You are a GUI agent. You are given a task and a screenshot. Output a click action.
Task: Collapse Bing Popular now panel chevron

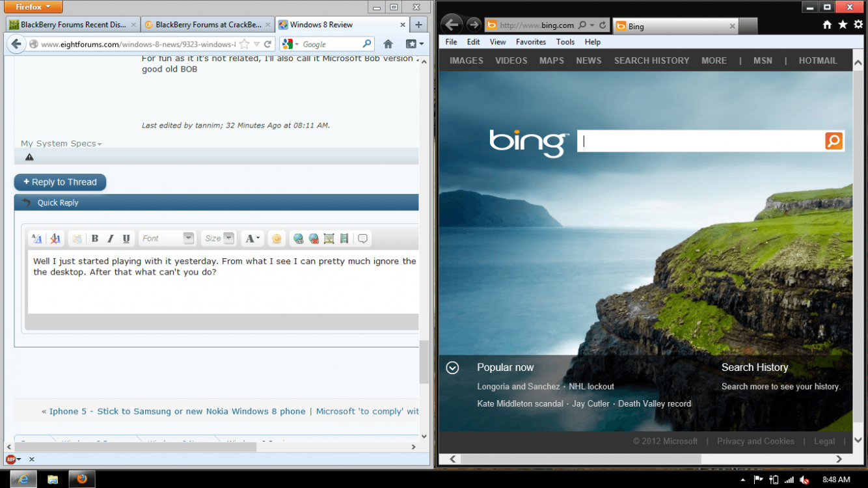click(x=452, y=368)
